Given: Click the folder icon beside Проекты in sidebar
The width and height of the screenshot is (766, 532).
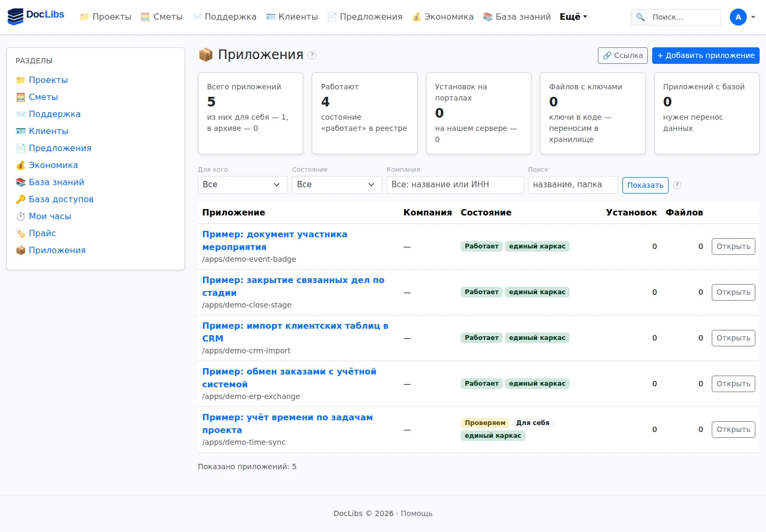Looking at the screenshot, I should pos(21,80).
